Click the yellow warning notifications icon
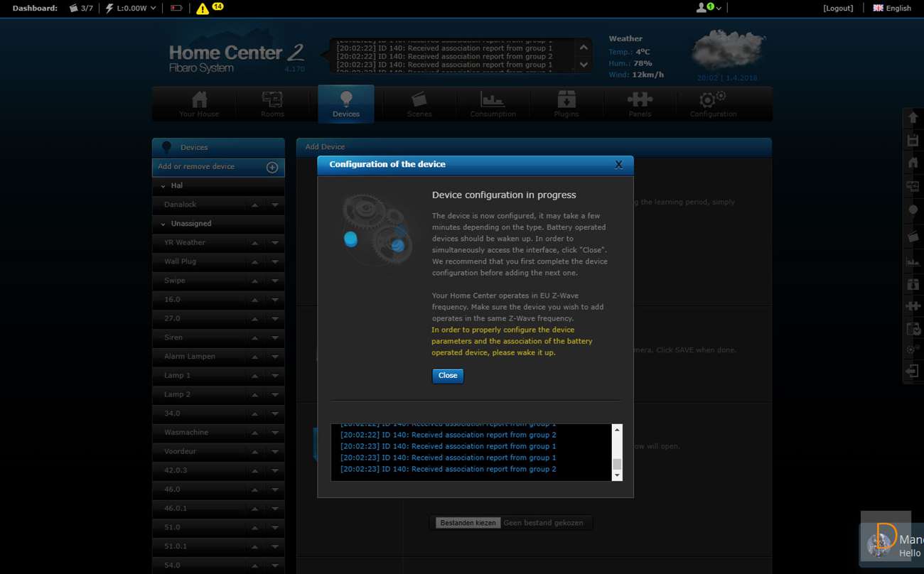Image resolution: width=924 pixels, height=574 pixels. (203, 9)
